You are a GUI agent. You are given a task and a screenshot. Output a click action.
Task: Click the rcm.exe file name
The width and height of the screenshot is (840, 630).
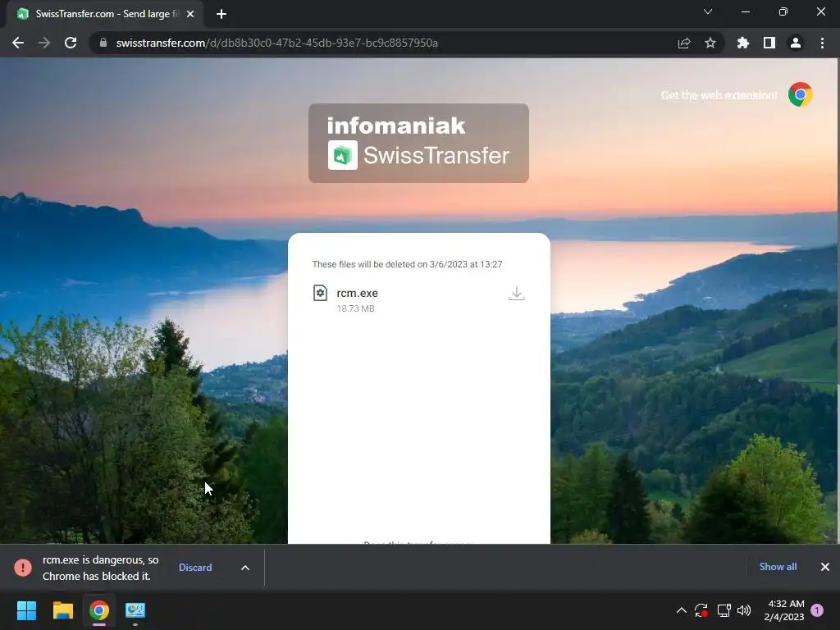[358, 293]
